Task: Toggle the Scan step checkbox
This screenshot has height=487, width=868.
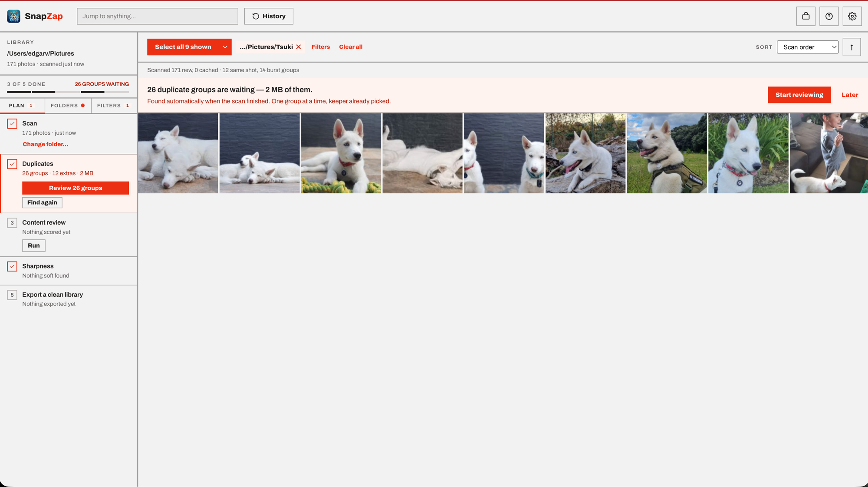Action: pos(12,123)
